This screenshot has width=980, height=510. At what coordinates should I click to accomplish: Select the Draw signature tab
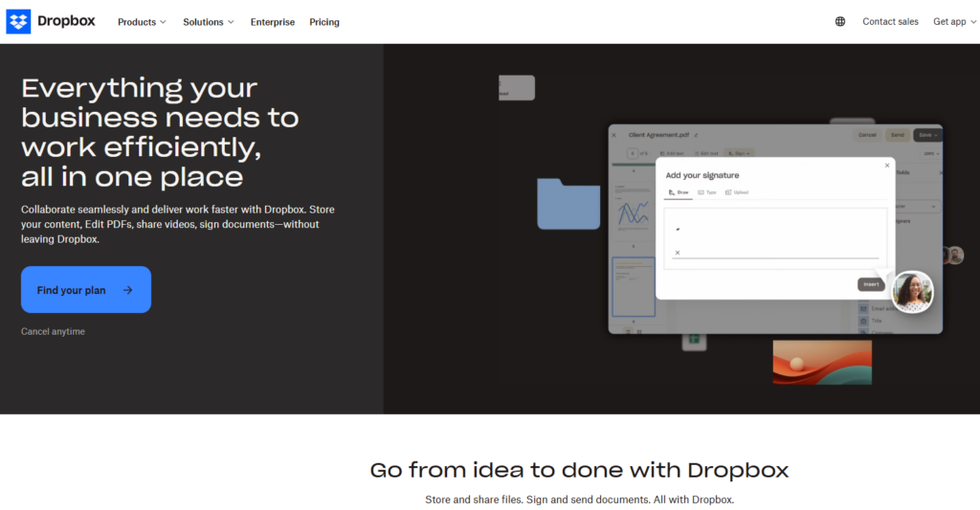(679, 192)
